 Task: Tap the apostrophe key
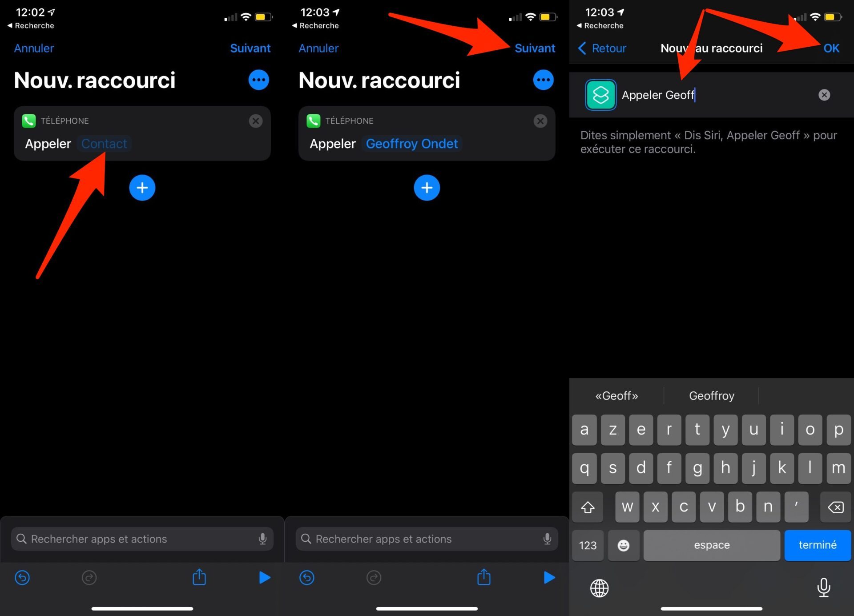(x=796, y=507)
